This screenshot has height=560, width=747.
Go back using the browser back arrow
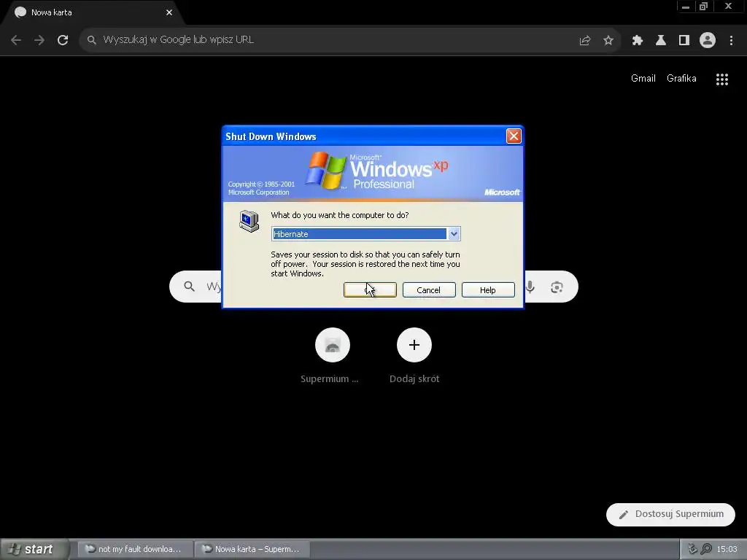tap(16, 40)
